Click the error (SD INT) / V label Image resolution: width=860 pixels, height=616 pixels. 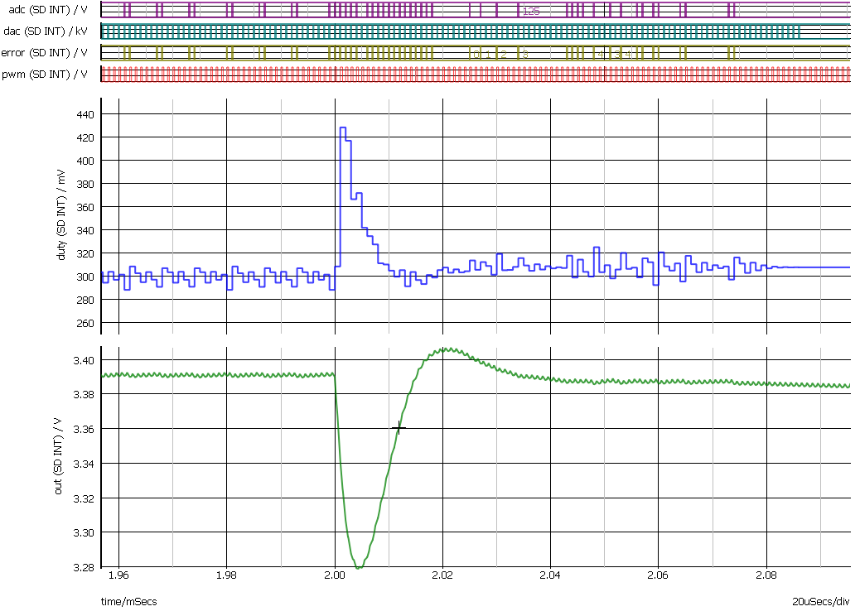coord(46,53)
